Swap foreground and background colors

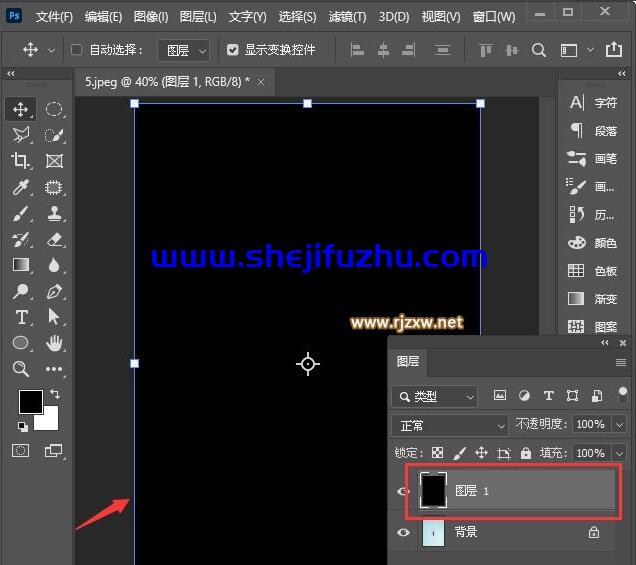coord(55,393)
